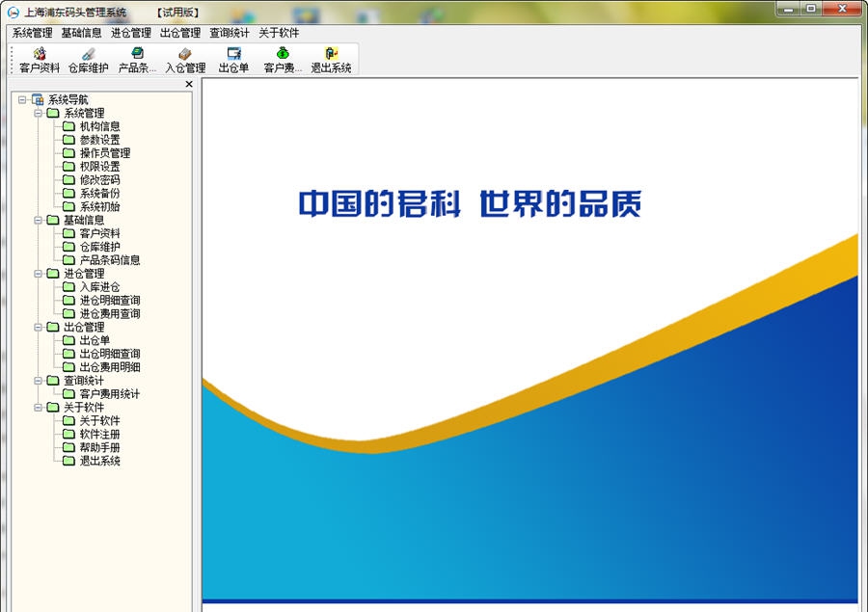Select 退出系统 in the navigation tree
Screen dimensions: 868x612
tap(99, 461)
